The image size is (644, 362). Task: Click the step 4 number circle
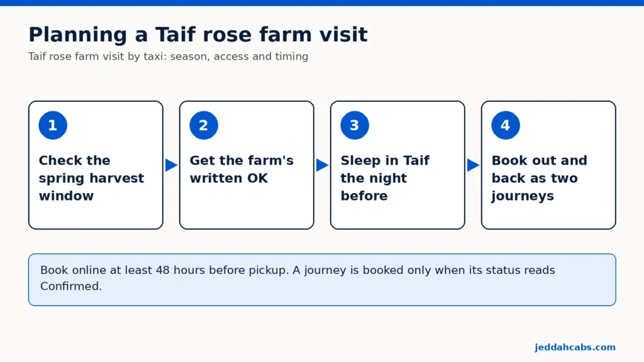(506, 125)
